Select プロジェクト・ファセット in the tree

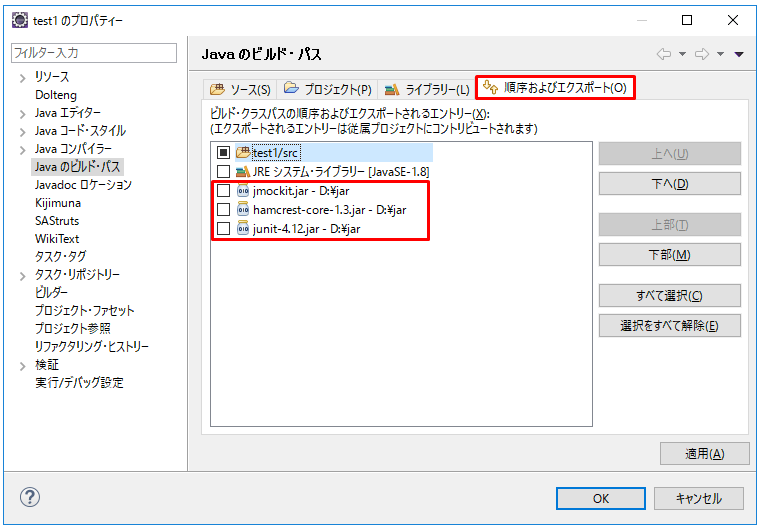coord(84,311)
